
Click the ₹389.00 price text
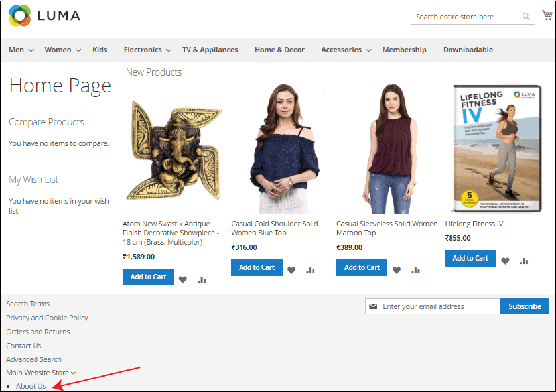point(349,247)
